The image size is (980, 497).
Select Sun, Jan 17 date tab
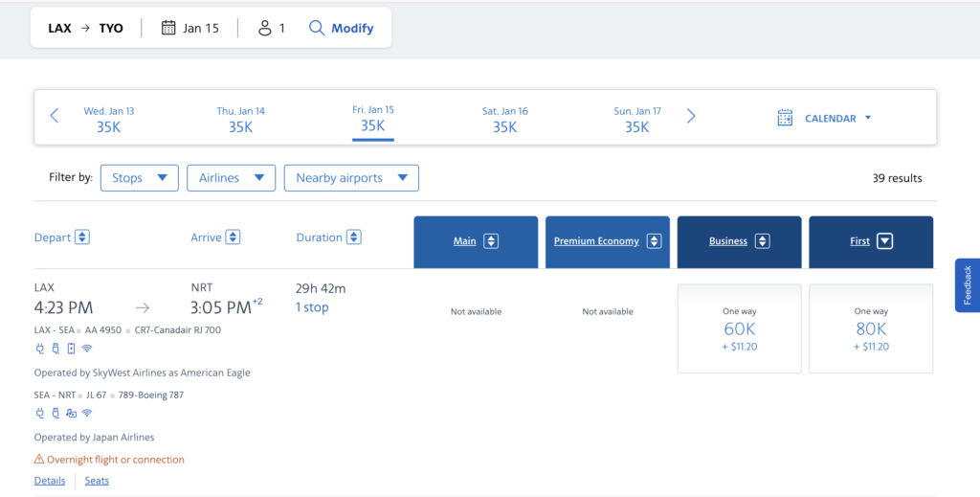pos(636,120)
